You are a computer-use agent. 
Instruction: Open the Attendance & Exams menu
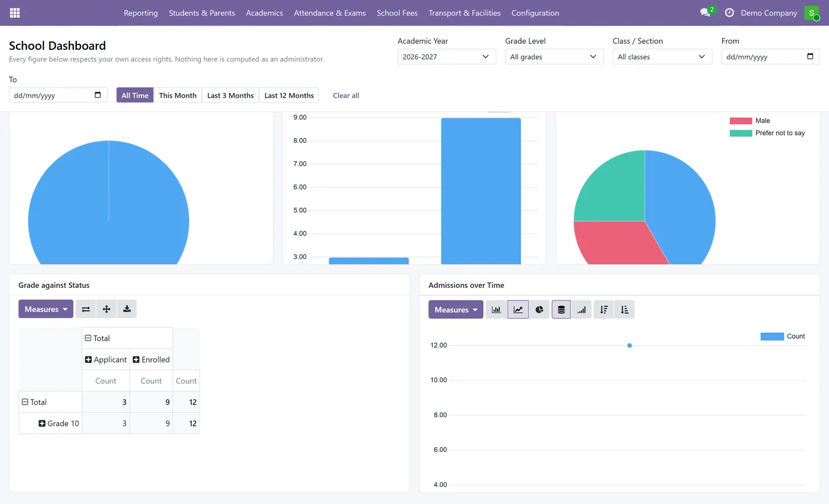coord(330,12)
